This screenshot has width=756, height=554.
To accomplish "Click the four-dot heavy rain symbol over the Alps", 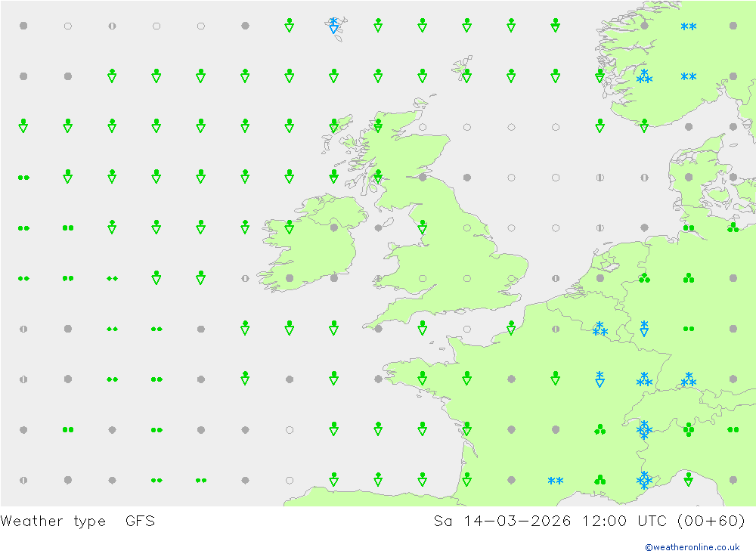I will (689, 429).
